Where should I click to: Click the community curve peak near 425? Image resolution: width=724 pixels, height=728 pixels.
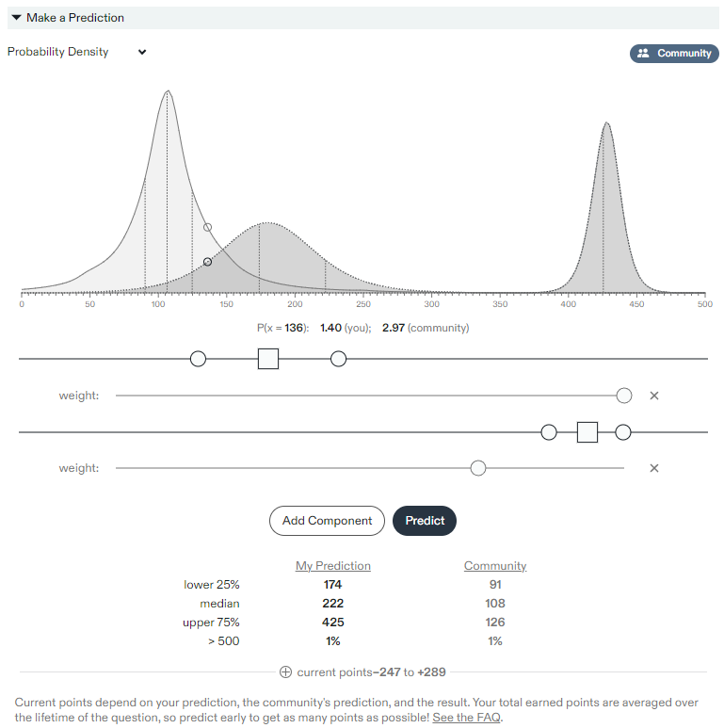(606, 124)
